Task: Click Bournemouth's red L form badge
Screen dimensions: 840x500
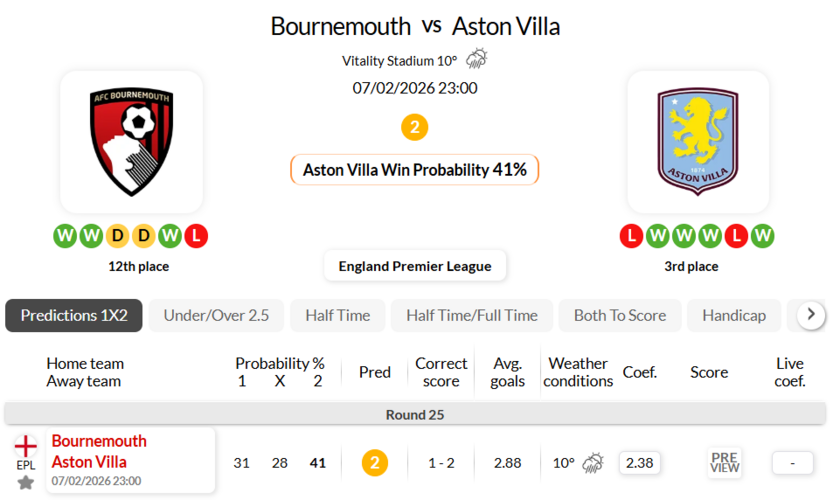Action: click(x=196, y=237)
